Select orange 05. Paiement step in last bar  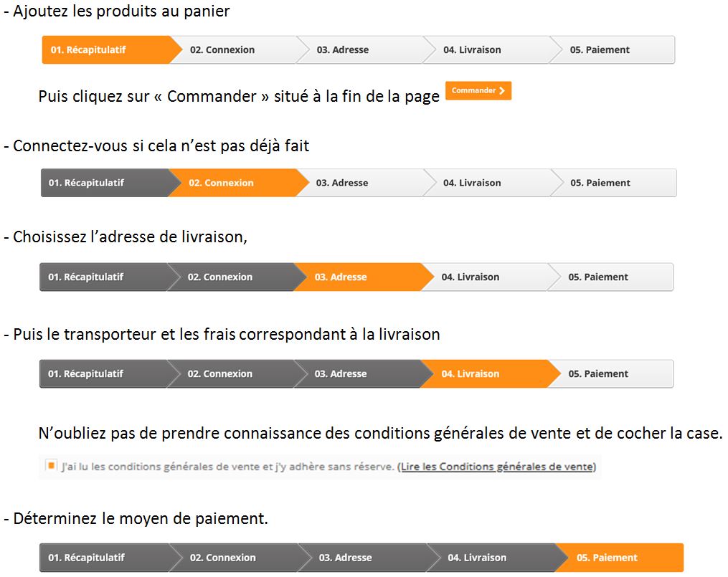[620, 558]
